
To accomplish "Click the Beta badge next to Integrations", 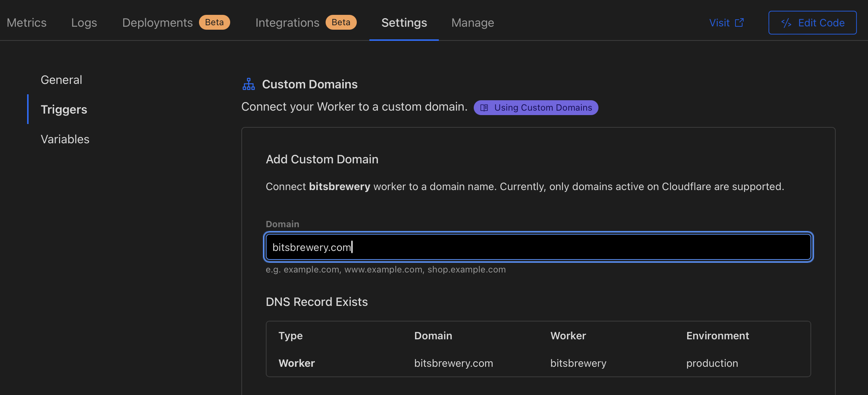I will click(341, 22).
